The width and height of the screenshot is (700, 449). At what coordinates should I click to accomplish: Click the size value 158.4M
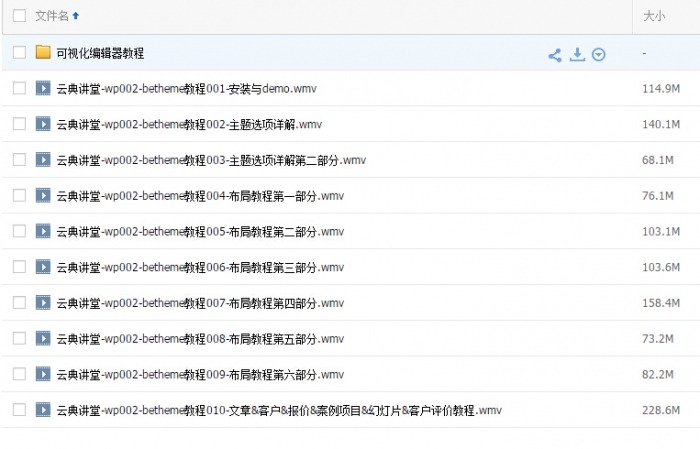pos(661,303)
